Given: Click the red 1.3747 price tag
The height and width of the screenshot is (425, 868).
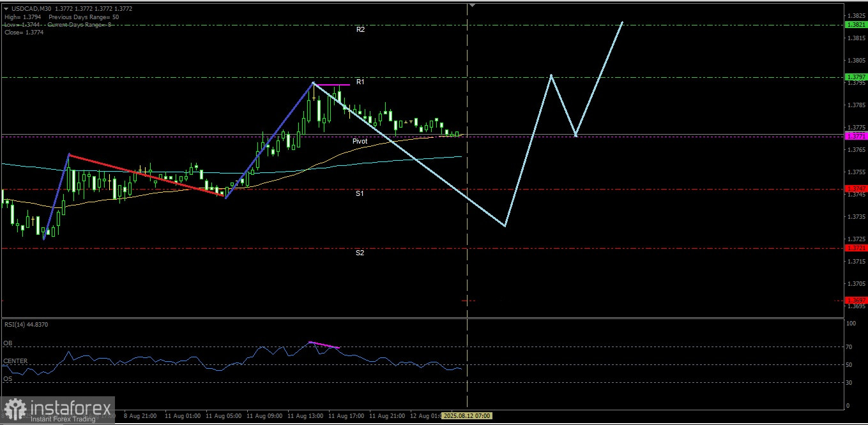Looking at the screenshot, I should [x=856, y=189].
